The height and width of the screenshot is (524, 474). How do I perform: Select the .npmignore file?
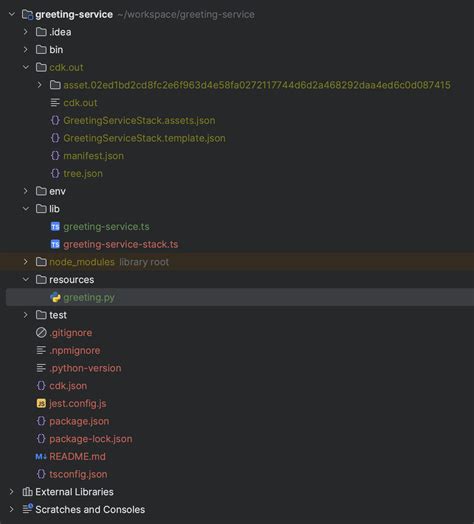75,351
